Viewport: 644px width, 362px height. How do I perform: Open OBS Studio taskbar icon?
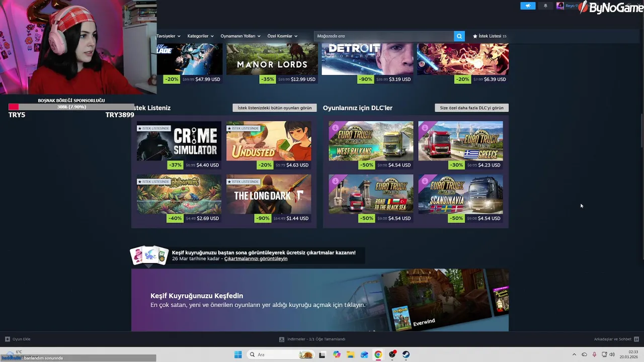[392, 354]
